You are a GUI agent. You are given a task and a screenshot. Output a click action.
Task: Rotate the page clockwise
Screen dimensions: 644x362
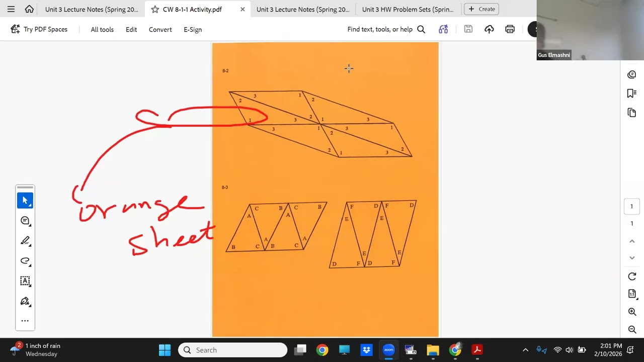632,277
